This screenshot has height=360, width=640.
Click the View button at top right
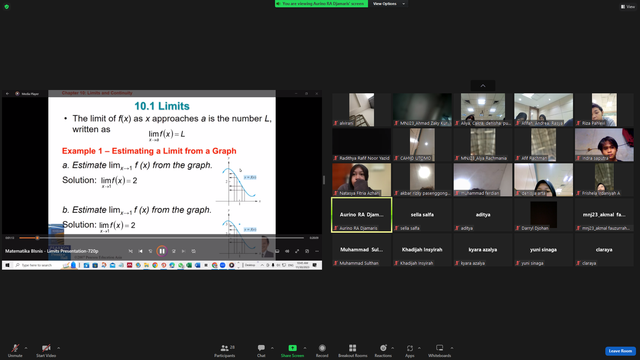pos(628,7)
